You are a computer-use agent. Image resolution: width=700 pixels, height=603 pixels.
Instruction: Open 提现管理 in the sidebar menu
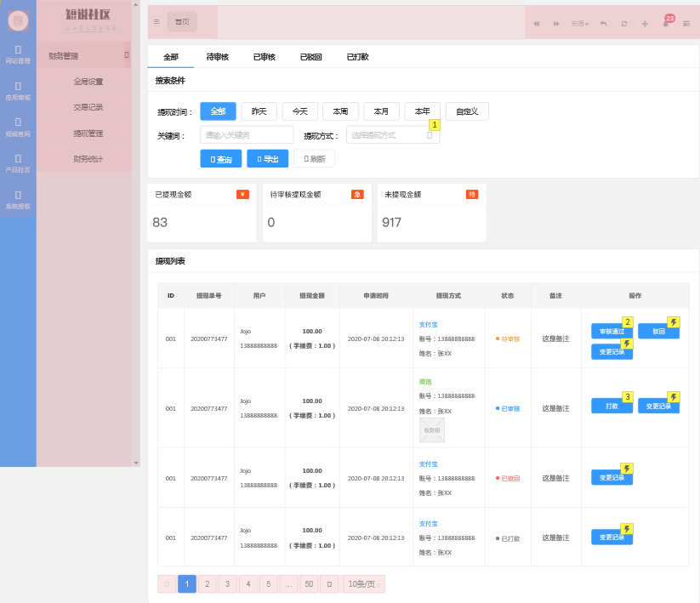[x=88, y=134]
